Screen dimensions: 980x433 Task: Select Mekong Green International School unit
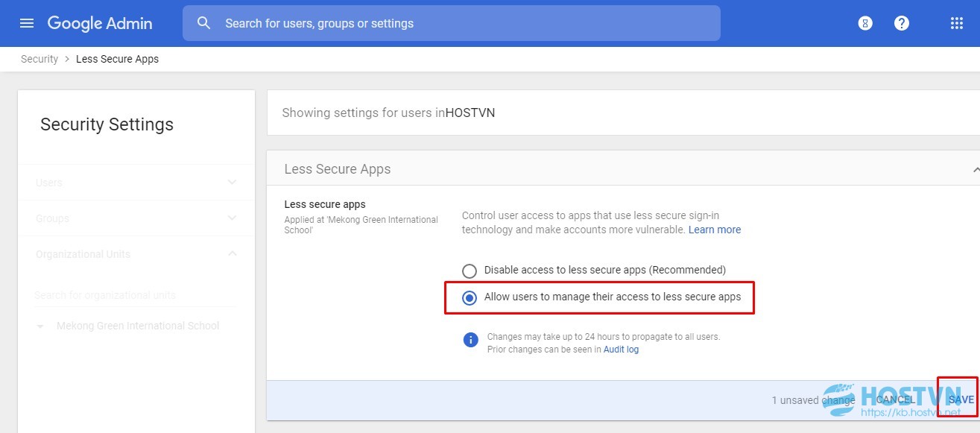[138, 326]
